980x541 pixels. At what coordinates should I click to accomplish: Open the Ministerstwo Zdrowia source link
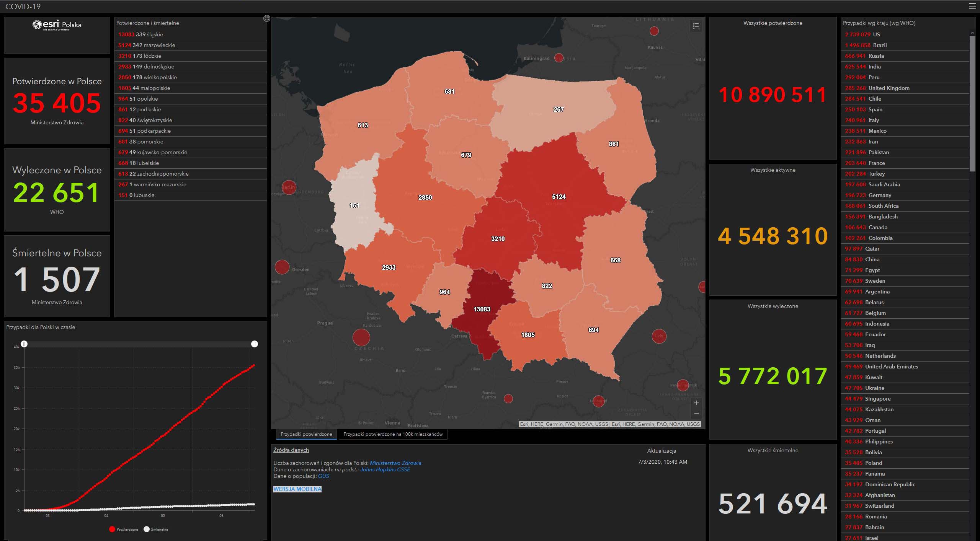coord(395,463)
